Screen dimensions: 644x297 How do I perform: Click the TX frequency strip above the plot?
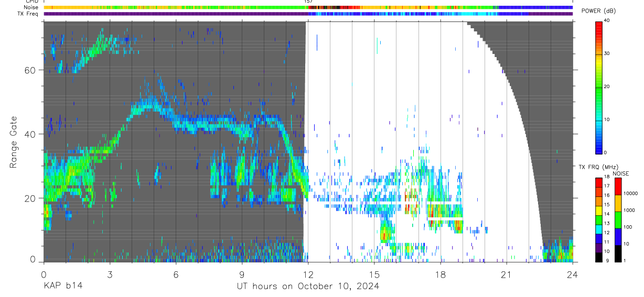point(308,14)
